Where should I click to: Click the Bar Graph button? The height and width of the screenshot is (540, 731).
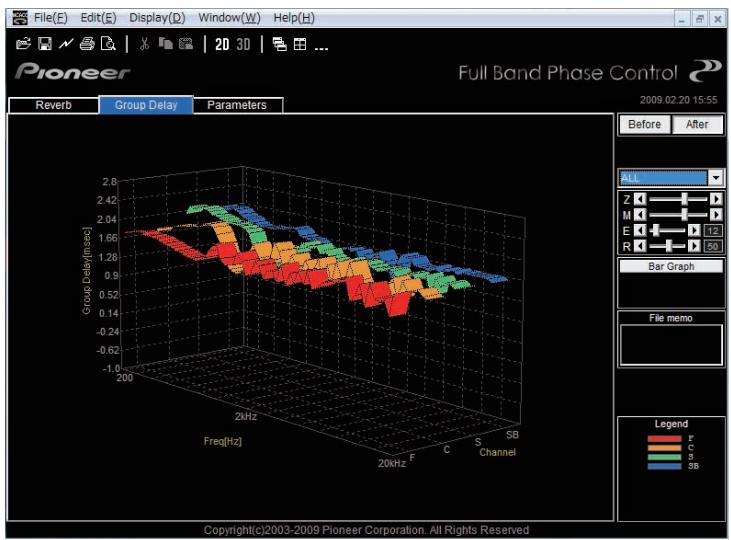click(671, 266)
